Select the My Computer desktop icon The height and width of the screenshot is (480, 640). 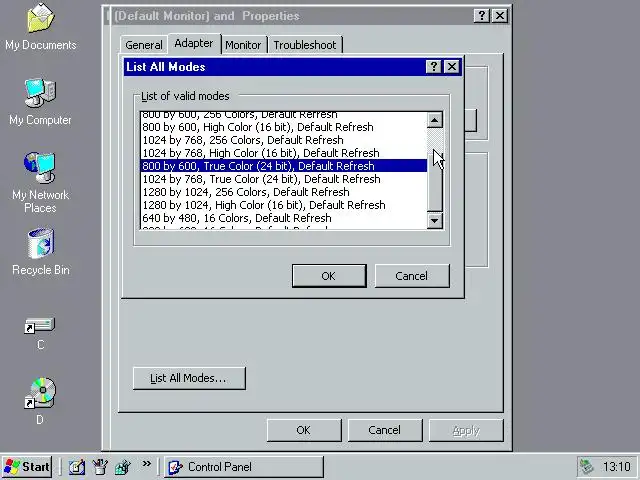click(40, 102)
